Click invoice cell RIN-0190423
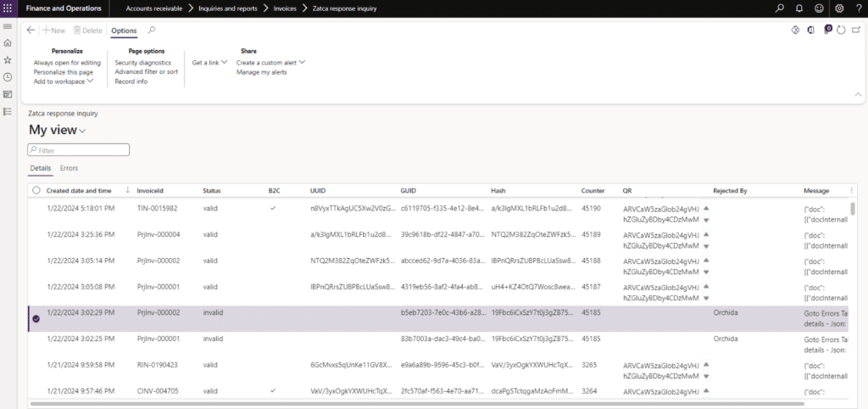Viewport: 868px width, 409px height. [x=157, y=365]
